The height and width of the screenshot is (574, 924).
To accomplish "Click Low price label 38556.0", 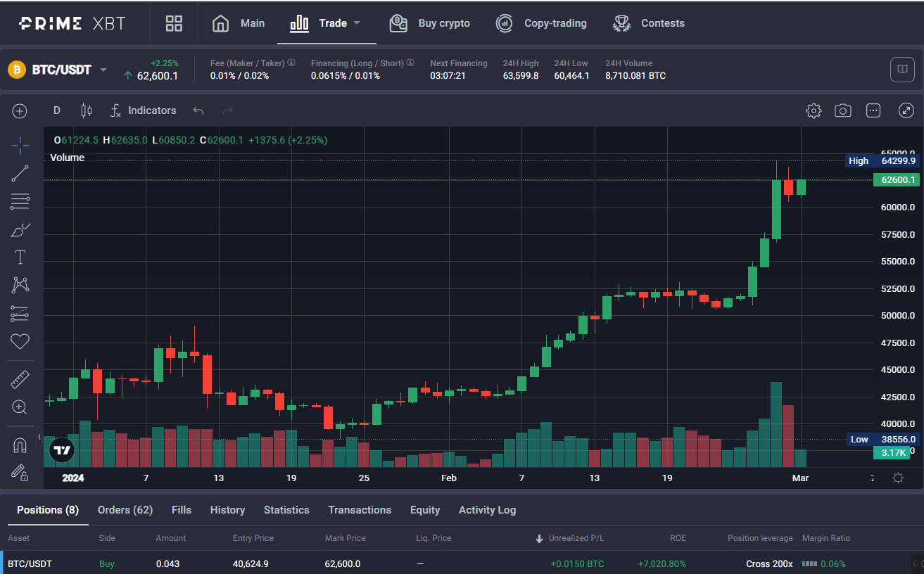I will [x=882, y=439].
